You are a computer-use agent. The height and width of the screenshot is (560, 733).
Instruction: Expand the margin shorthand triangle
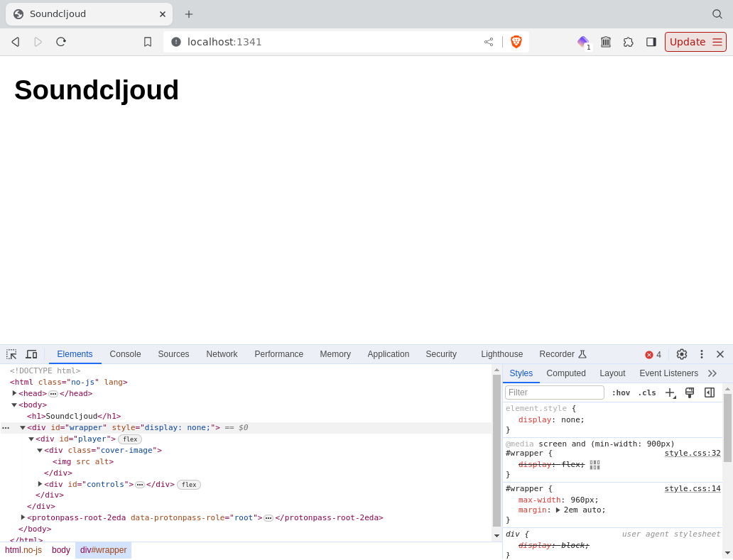[558, 510]
